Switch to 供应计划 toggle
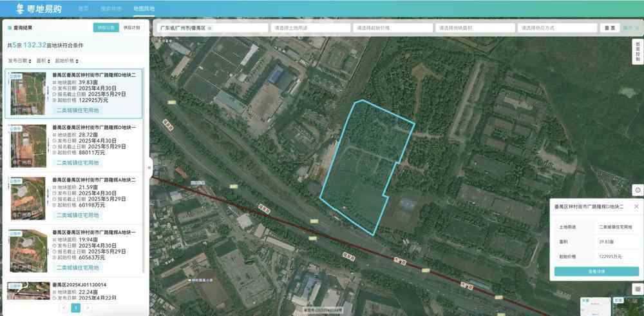This screenshot has height=316, width=644. [131, 28]
